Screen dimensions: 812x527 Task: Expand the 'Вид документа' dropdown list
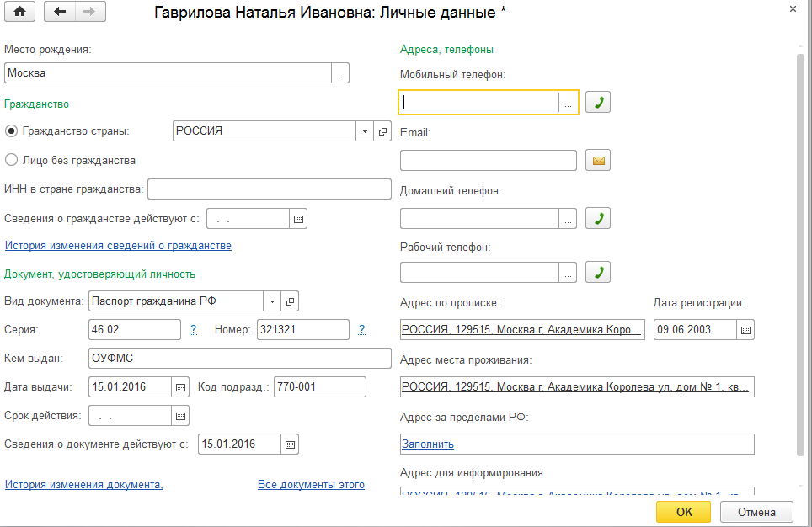coord(272,301)
